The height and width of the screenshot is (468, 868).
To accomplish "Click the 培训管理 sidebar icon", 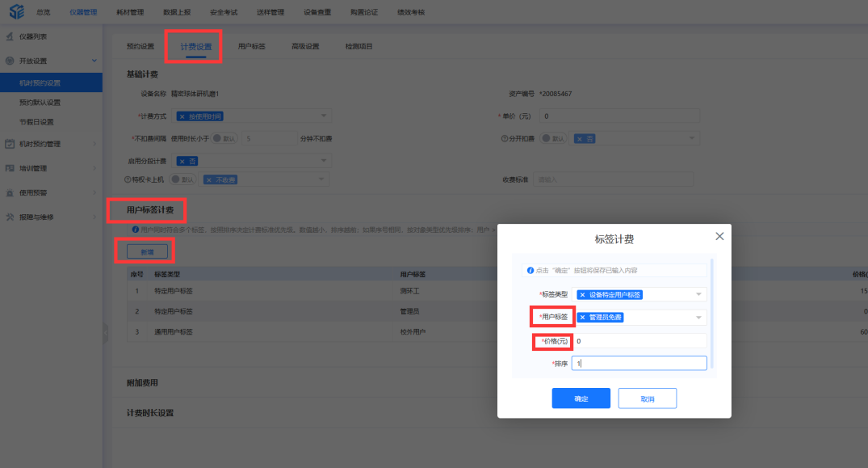I will [10, 168].
